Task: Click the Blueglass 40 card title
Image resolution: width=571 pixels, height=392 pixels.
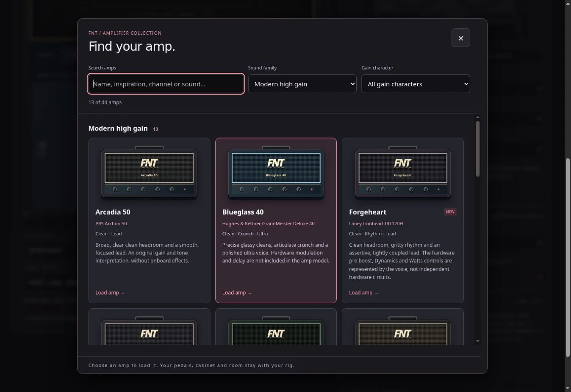Action: 243,212
